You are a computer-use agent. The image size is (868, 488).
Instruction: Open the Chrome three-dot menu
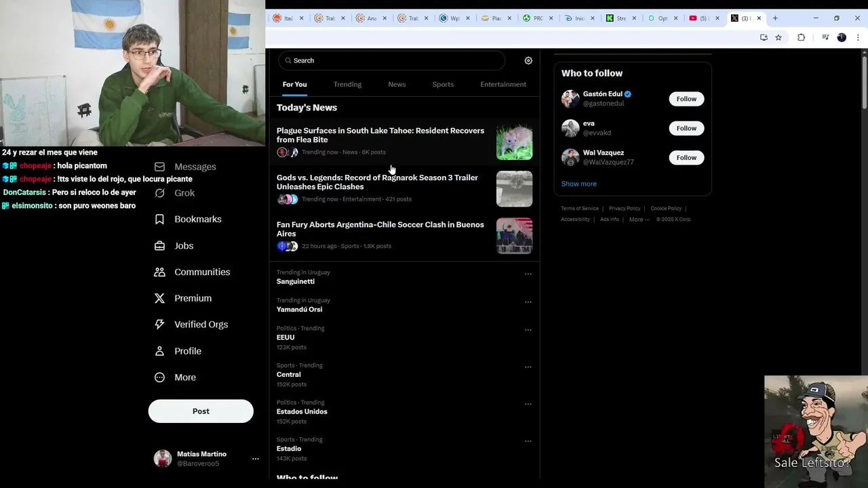click(858, 37)
